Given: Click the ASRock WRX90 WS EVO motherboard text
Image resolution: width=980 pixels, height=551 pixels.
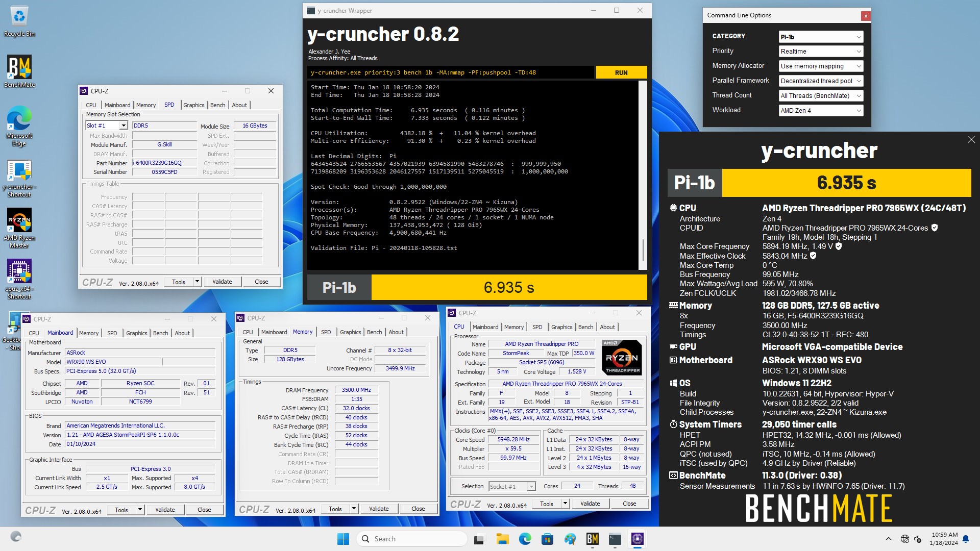Looking at the screenshot, I should (x=812, y=360).
